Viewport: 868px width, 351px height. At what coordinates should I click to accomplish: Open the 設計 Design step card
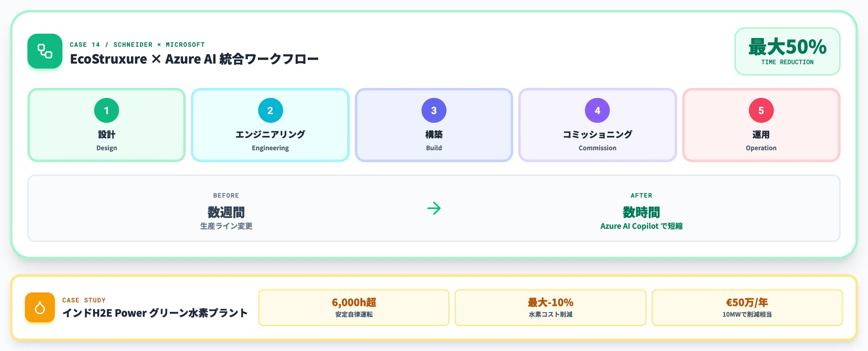107,125
